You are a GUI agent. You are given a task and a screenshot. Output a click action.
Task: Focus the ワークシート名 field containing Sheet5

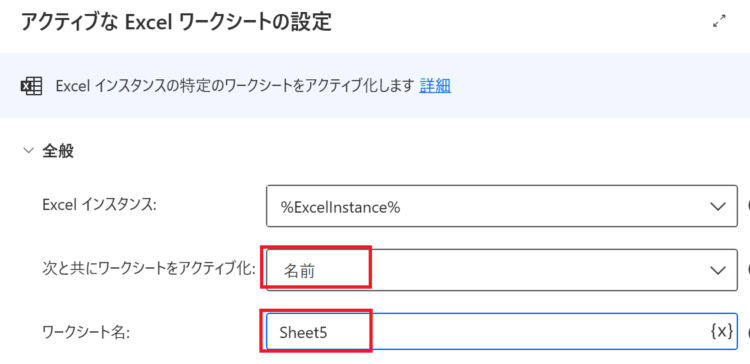(x=502, y=331)
